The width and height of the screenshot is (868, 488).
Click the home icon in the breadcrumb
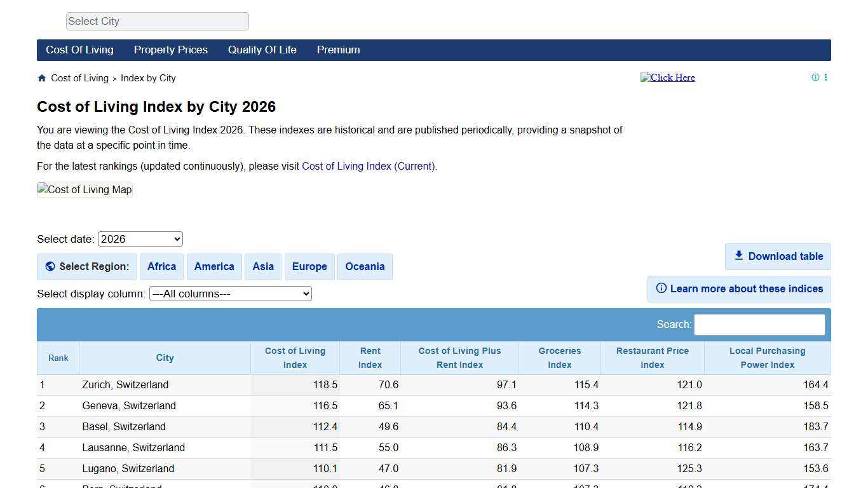tap(41, 78)
